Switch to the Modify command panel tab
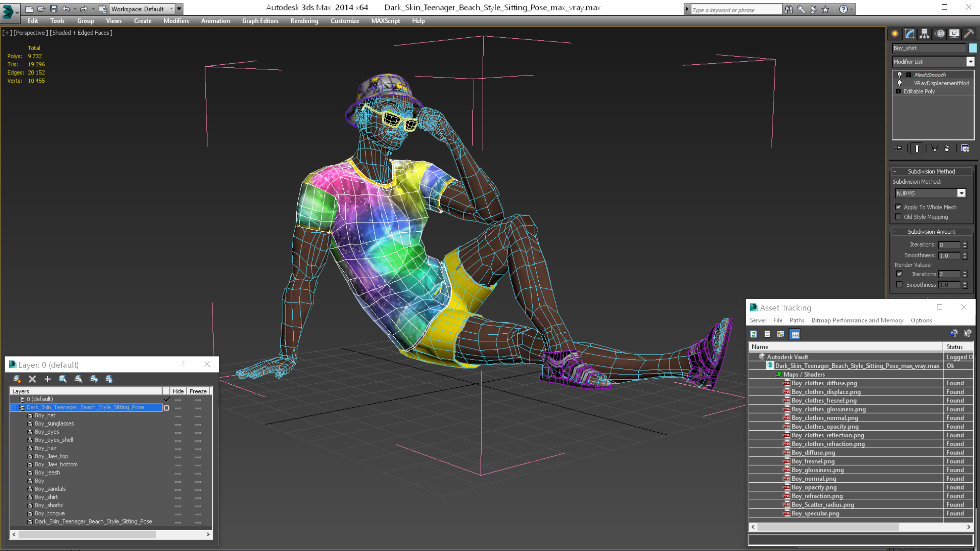Screen dimensions: 980x551 pos(910,34)
